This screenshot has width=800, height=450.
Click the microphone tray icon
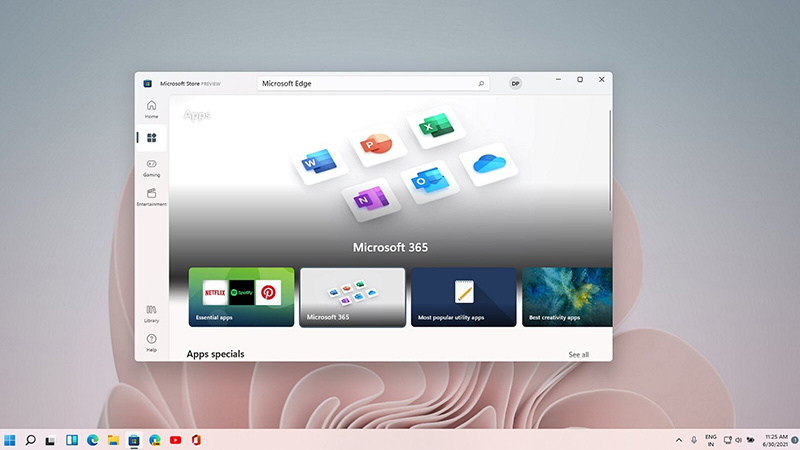694,440
